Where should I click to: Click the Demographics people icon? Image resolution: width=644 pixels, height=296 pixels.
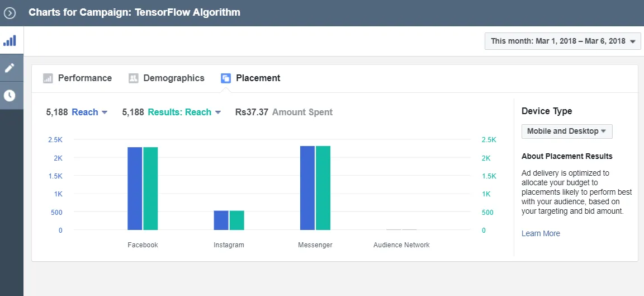(x=134, y=78)
